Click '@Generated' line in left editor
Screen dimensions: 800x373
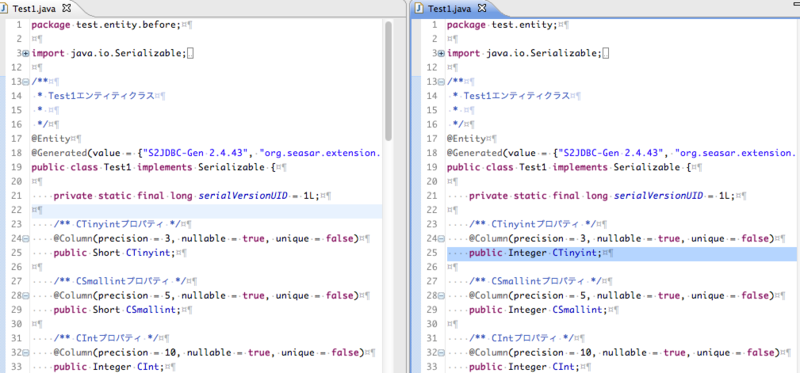(x=206, y=153)
